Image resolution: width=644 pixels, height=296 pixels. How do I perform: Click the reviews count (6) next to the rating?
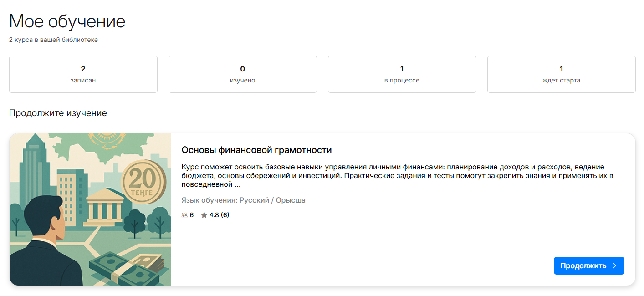[x=226, y=214]
